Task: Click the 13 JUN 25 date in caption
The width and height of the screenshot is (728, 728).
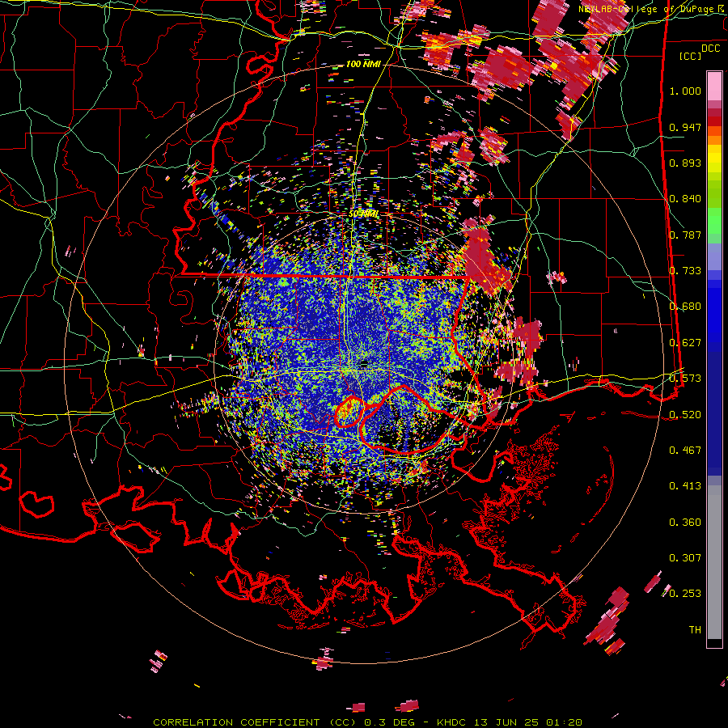Action: click(x=507, y=722)
